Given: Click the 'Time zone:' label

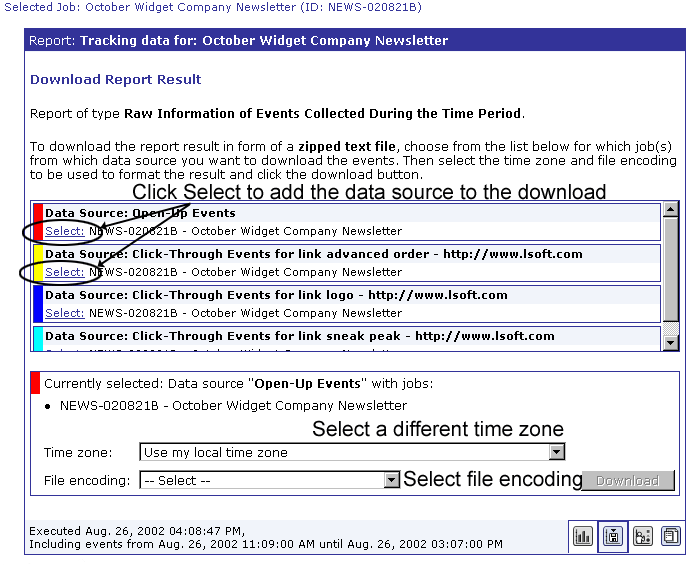Looking at the screenshot, I should pos(78,453).
